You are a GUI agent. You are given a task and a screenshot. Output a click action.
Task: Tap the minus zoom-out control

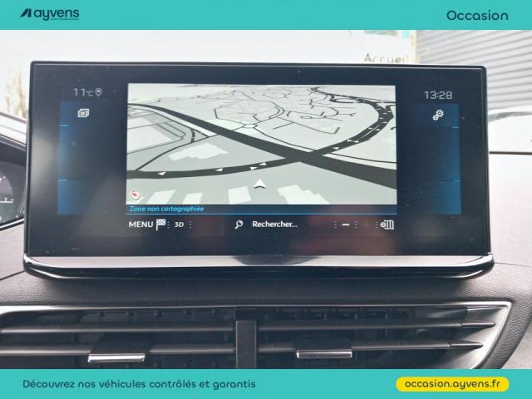(346, 224)
